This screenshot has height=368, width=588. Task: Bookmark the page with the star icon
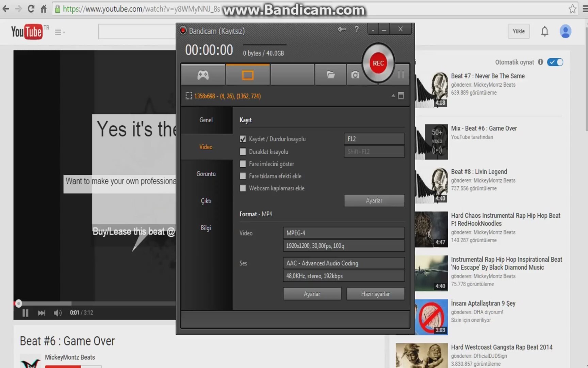(x=573, y=9)
